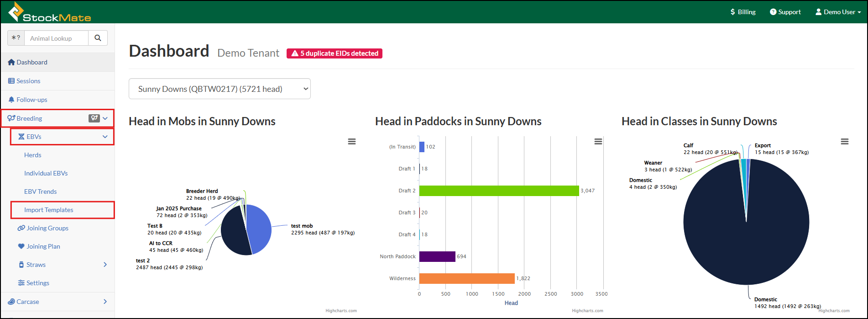Image resolution: width=868 pixels, height=319 pixels.
Task: Open Support help link
Action: [x=785, y=12]
